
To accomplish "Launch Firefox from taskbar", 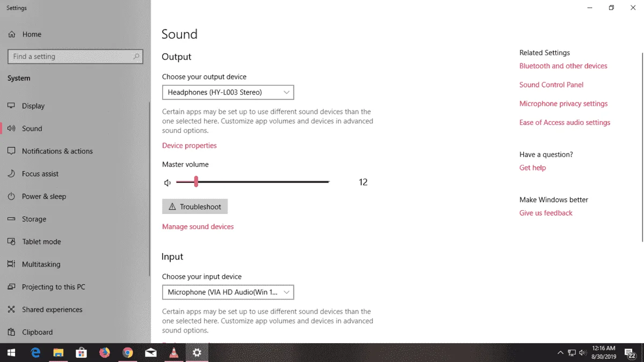I will [105, 352].
